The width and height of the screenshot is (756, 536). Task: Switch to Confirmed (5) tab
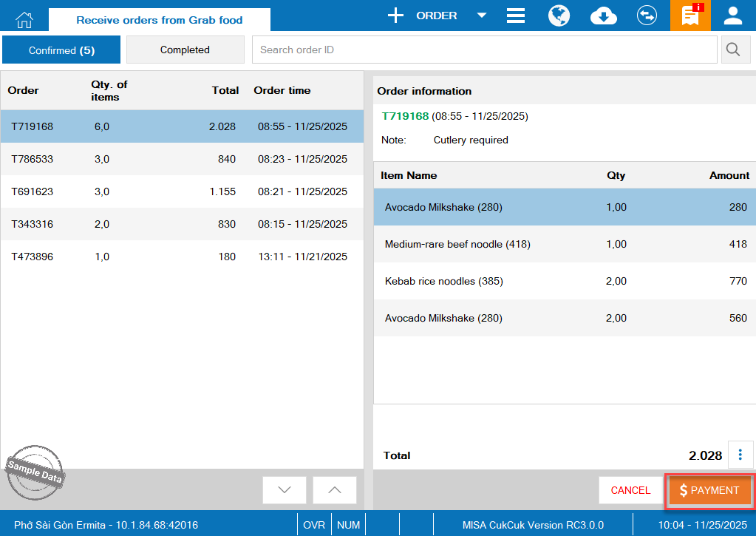(61, 50)
